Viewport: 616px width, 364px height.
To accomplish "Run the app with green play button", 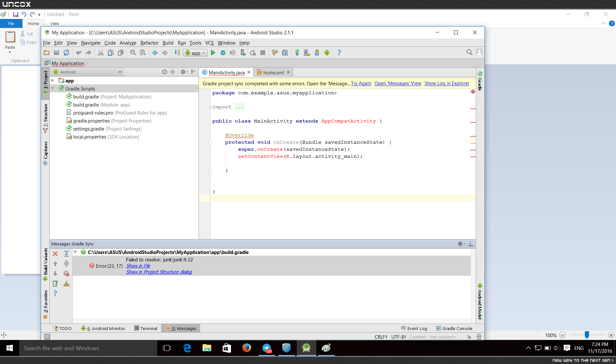I will point(213,53).
